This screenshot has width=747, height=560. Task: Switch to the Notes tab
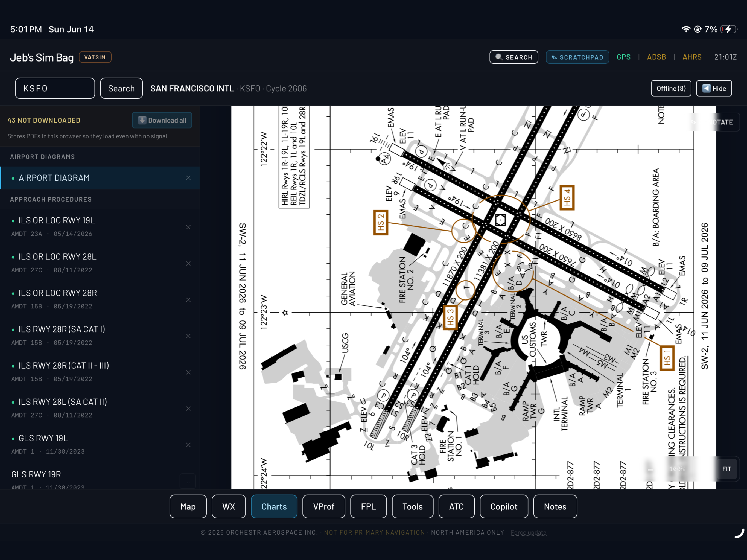point(555,506)
